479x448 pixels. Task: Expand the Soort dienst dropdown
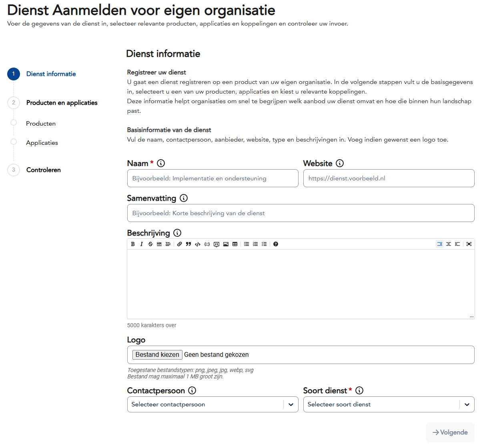(x=389, y=404)
